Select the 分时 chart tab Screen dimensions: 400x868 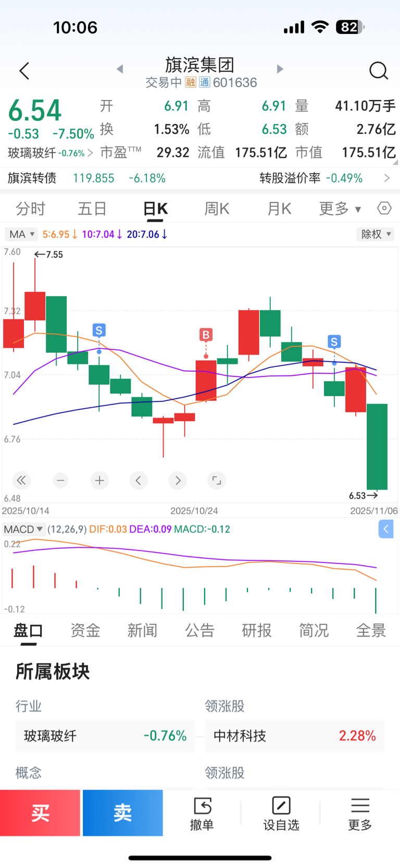(31, 209)
